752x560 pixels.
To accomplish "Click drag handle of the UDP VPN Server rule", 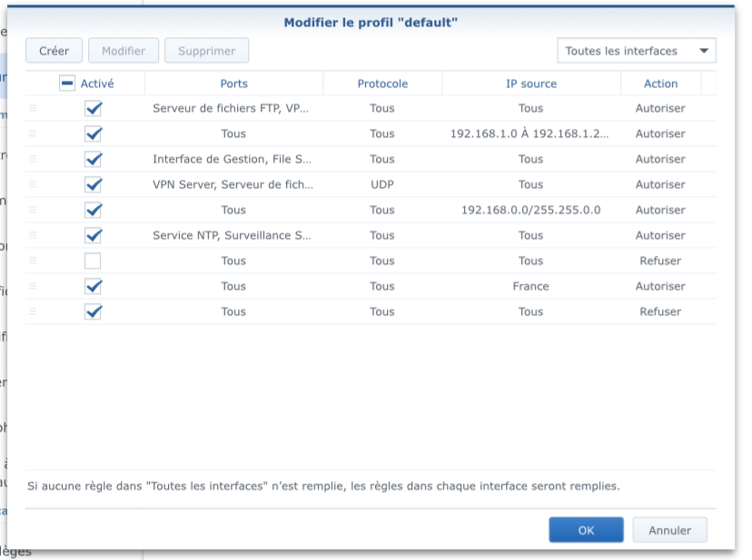I will tap(33, 184).
